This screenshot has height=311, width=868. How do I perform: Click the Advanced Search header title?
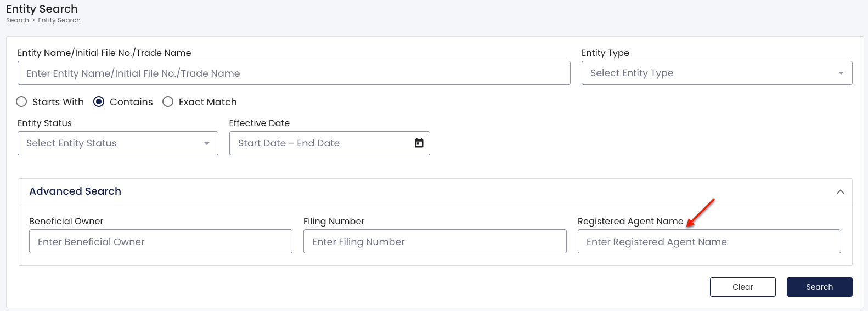pyautogui.click(x=75, y=191)
